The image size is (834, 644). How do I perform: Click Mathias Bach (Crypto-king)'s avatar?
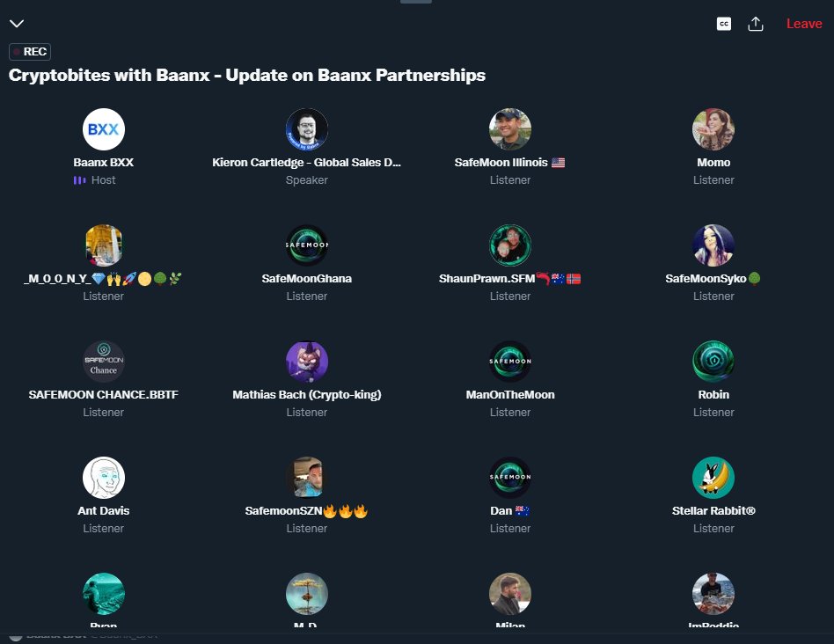306,361
